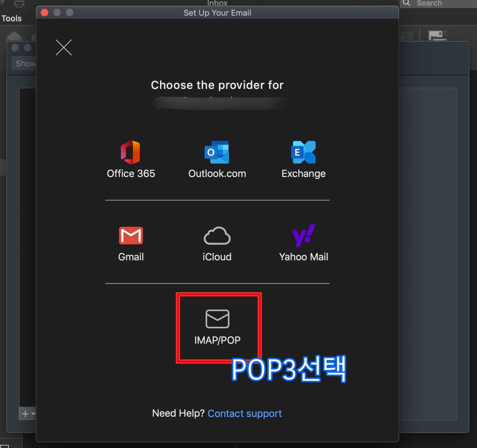The image size is (477, 448).
Task: Select the Outlook.com provider icon
Action: click(217, 152)
